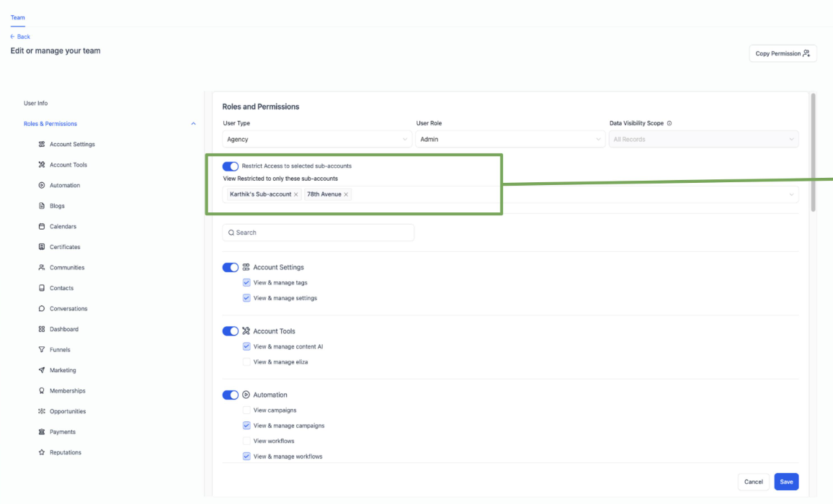Click the Reputations star icon in sidebar
Screen dimensions: 833x504
pos(42,452)
